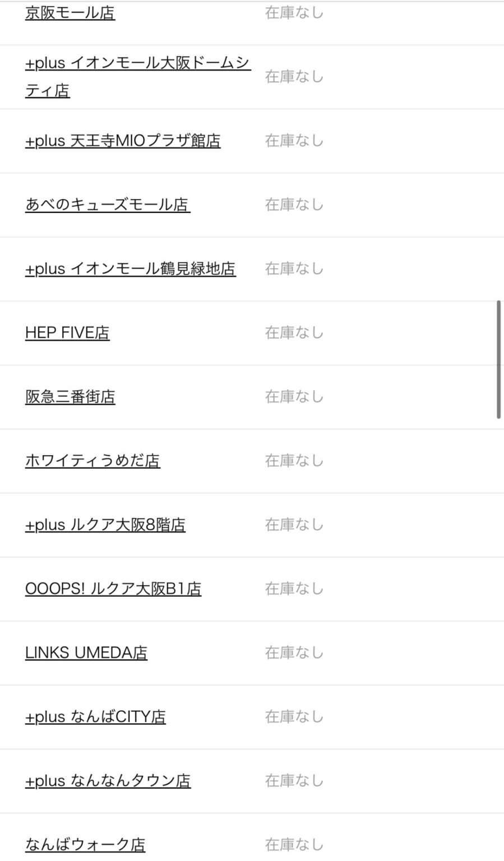
Task: Click 在庫なし status beside あべのキューズモール店
Action: [x=294, y=205]
